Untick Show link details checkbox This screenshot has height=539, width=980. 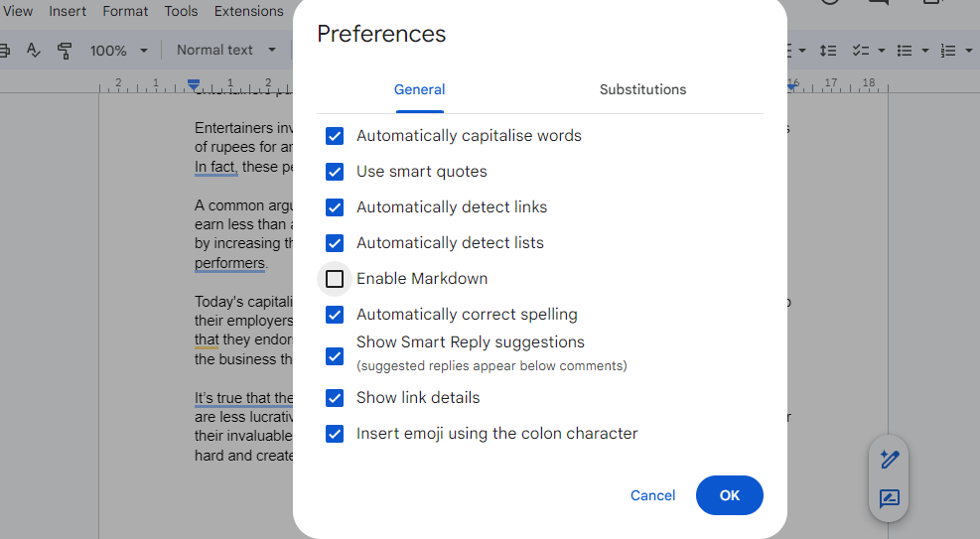(335, 398)
